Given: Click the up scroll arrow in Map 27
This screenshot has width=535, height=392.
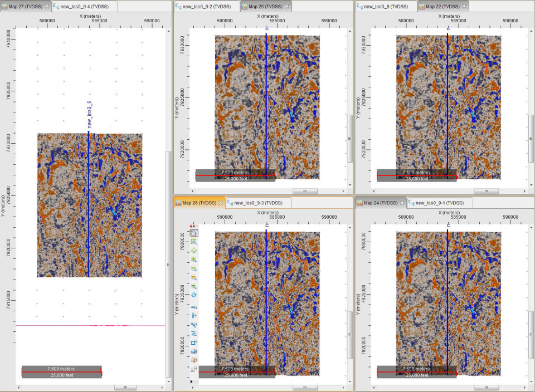Looking at the screenshot, I should click(x=168, y=31).
